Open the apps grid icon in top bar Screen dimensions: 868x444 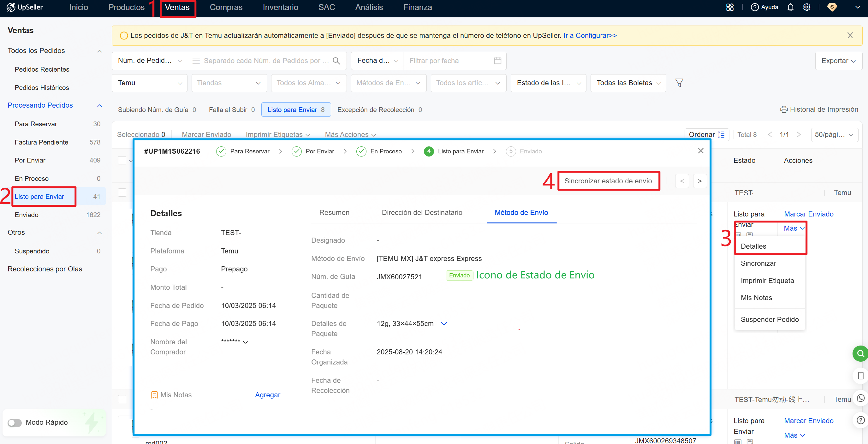729,7
